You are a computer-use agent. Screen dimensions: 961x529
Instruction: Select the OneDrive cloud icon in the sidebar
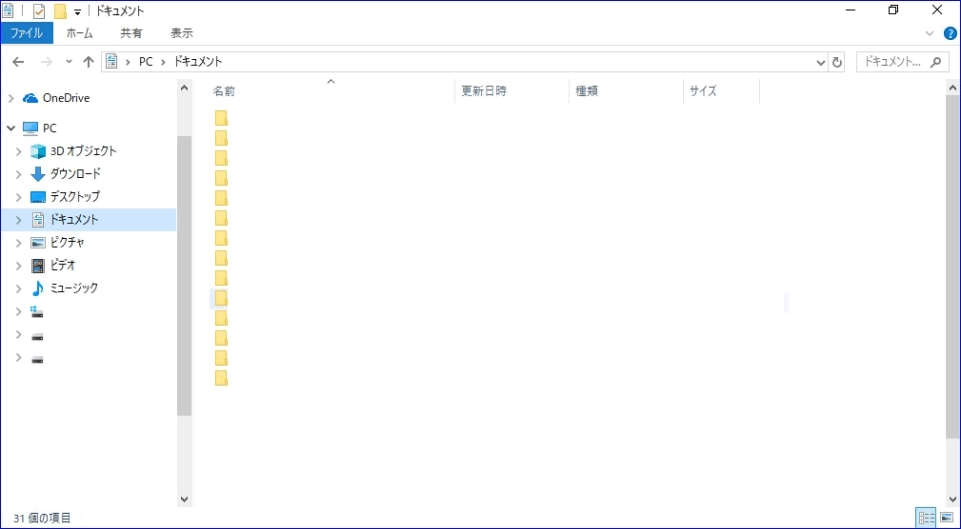pos(30,98)
